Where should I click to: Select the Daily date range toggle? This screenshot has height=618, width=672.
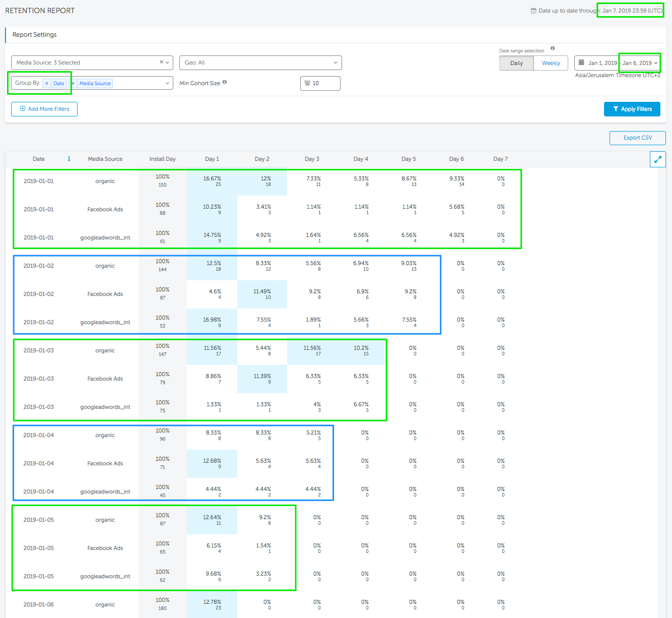click(516, 63)
